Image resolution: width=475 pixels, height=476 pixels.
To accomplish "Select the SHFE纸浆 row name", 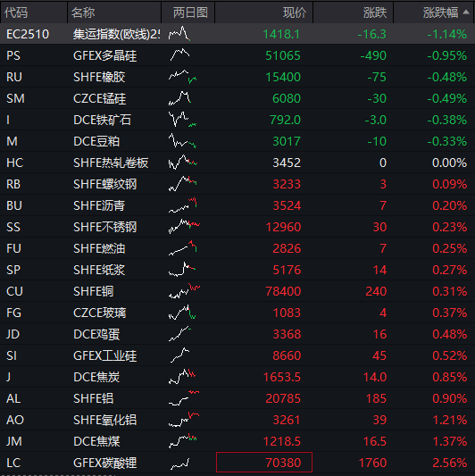I will [99, 270].
